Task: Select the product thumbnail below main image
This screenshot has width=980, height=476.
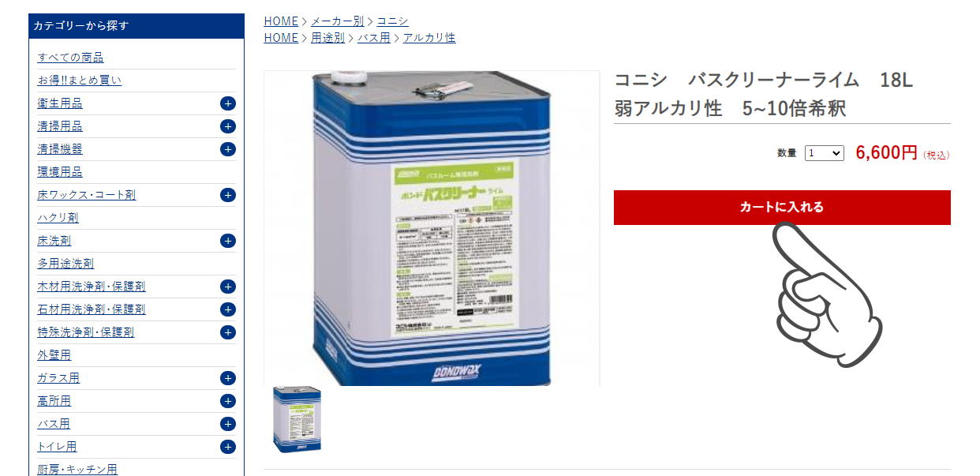Action: [x=297, y=419]
